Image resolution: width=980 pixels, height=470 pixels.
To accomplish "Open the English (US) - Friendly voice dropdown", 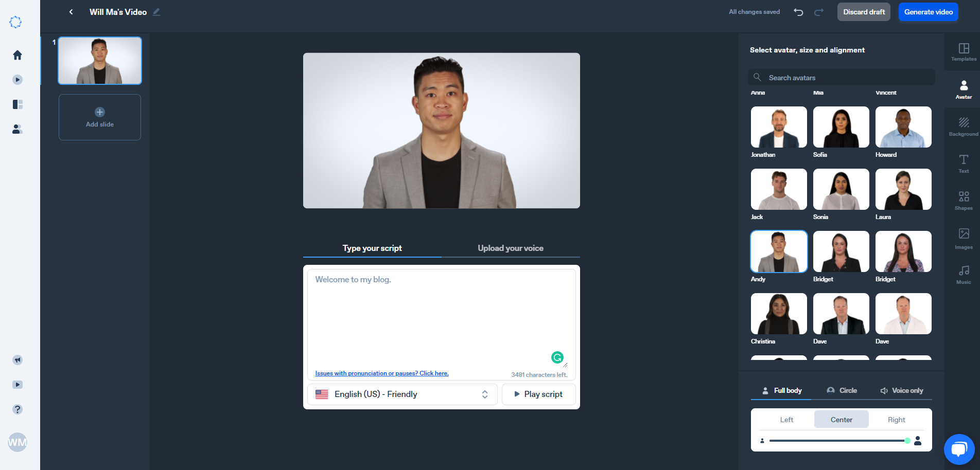I will tap(402, 394).
